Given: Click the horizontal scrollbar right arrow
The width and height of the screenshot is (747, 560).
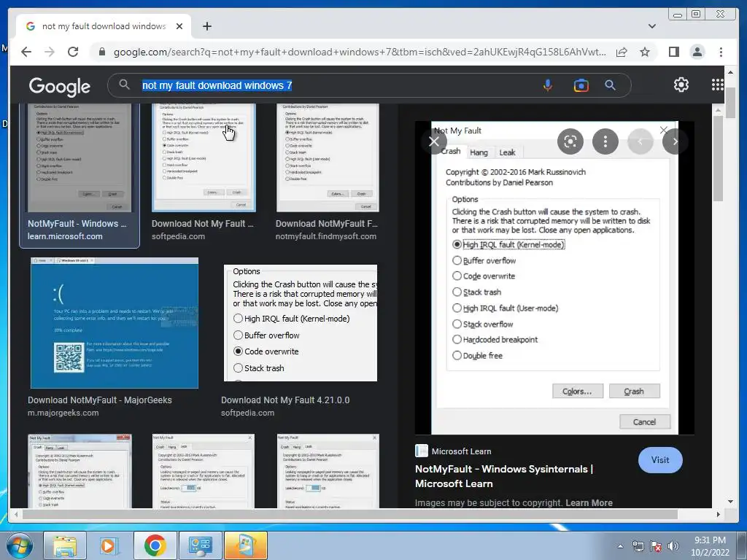Looking at the screenshot, I should tap(719, 515).
